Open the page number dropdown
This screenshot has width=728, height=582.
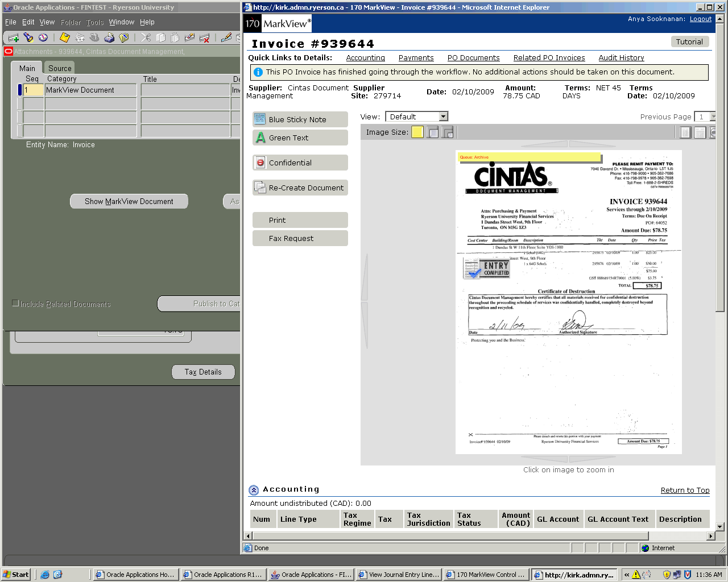(713, 117)
